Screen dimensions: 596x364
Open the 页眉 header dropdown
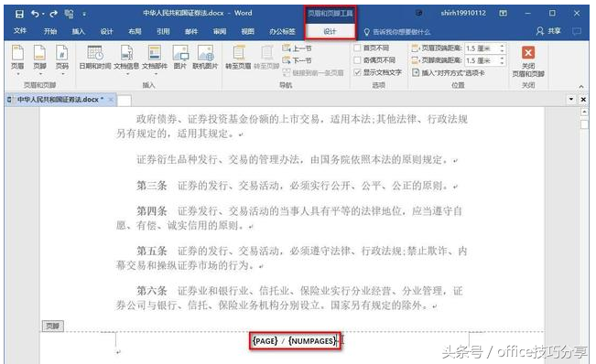pyautogui.click(x=17, y=60)
